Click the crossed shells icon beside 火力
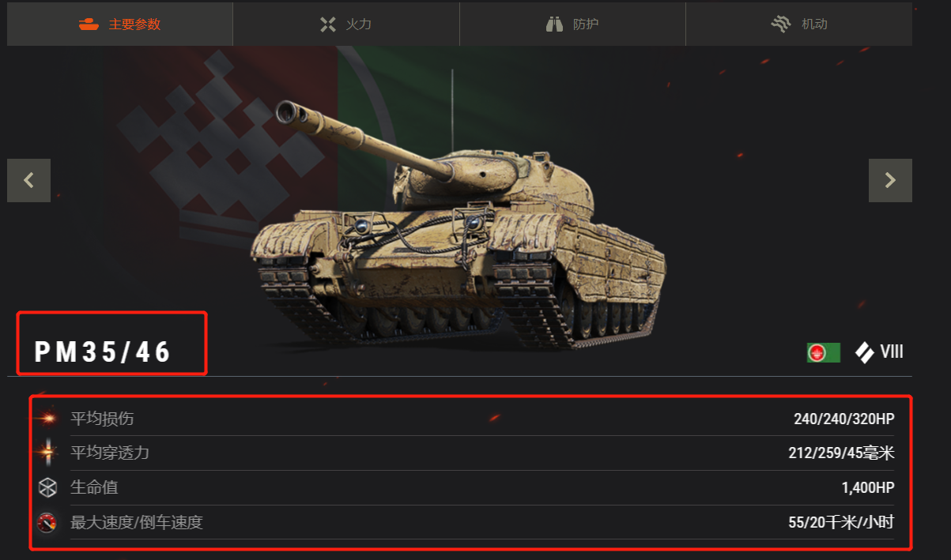The width and height of the screenshot is (951, 560). coord(328,24)
